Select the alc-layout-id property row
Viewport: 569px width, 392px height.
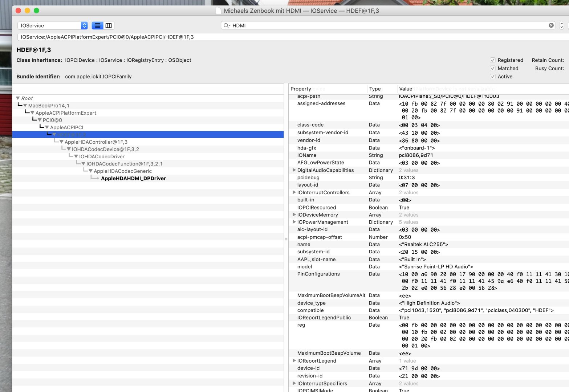coord(429,229)
